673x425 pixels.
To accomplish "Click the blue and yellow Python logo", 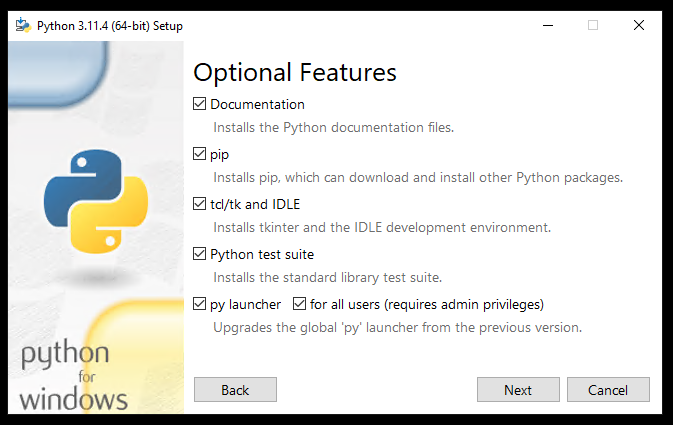I will click(95, 201).
